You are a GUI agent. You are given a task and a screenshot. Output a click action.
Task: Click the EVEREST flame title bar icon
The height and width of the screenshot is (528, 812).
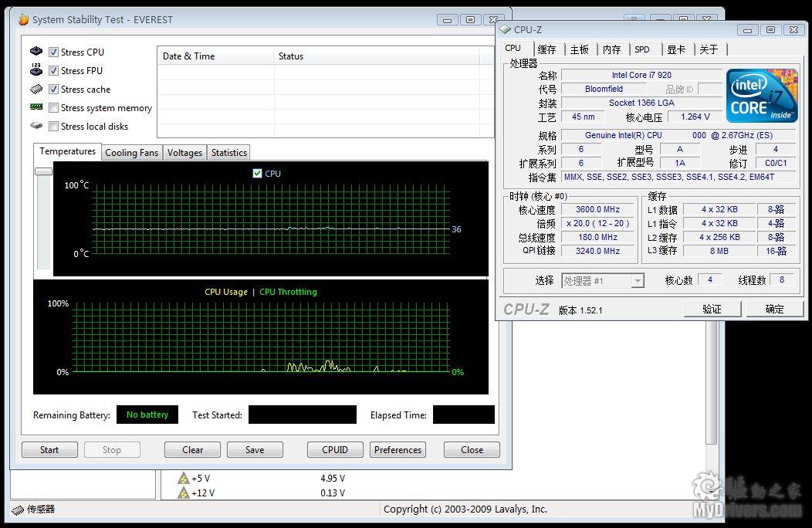tap(24, 20)
